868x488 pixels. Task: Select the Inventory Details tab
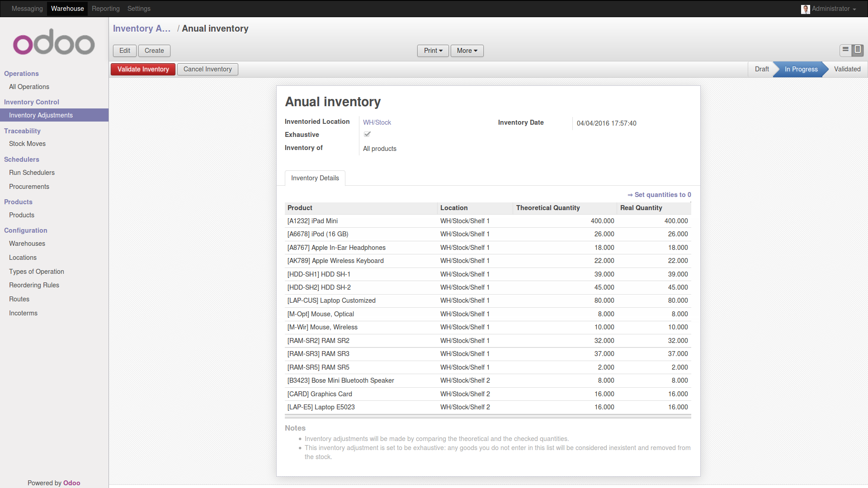pyautogui.click(x=315, y=178)
